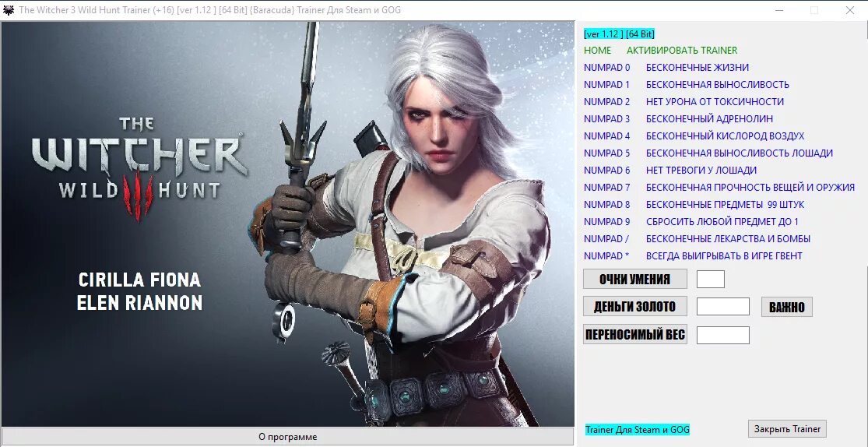Image resolution: width=868 pixels, height=447 pixels.
Task: Click the NUMPAD 6 hotkey label
Action: point(606,171)
